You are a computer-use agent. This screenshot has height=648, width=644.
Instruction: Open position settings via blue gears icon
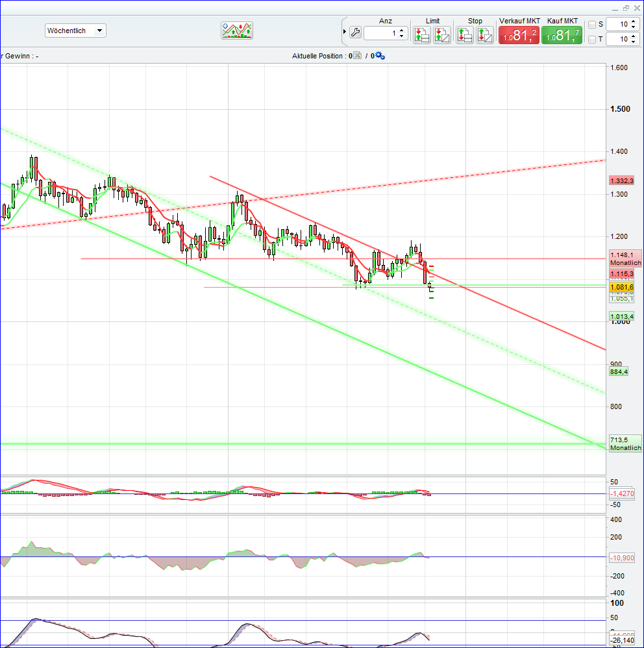click(x=380, y=56)
